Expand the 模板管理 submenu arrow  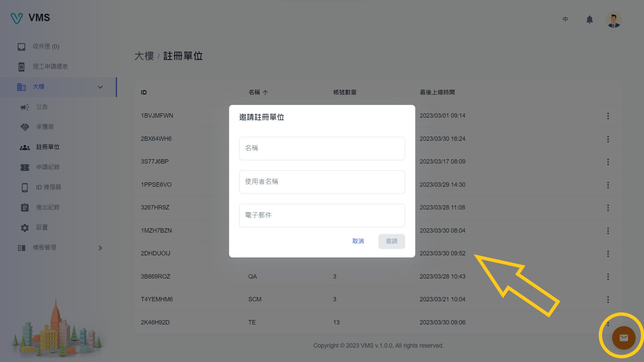point(100,248)
